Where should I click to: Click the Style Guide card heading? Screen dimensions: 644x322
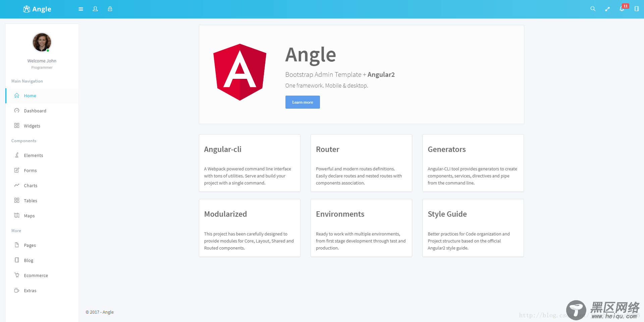tap(447, 214)
